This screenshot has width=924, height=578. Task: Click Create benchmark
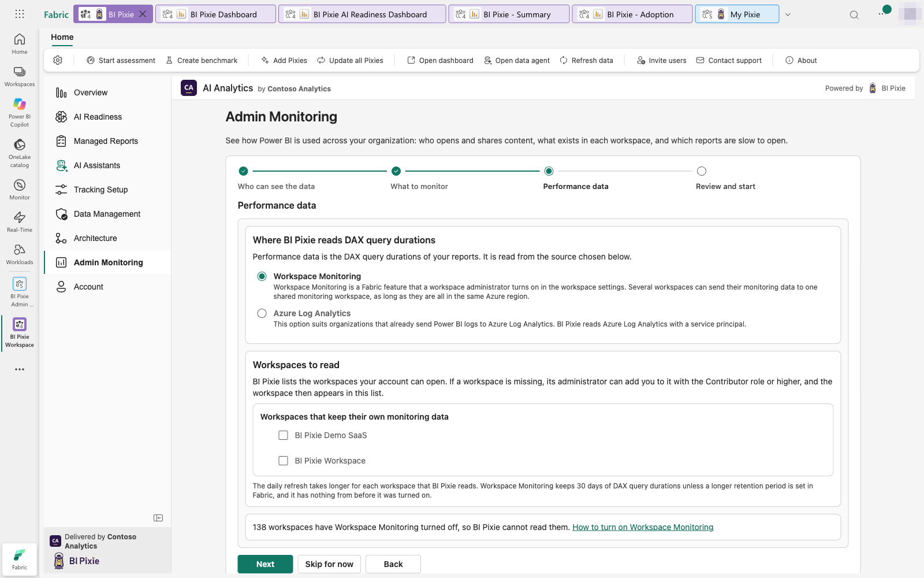[x=202, y=60]
